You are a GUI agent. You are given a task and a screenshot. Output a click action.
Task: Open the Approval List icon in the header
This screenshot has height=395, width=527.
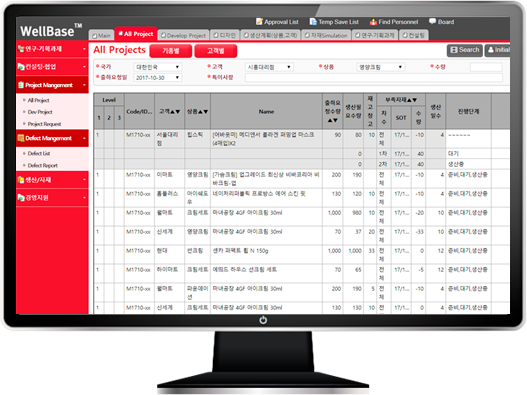tap(259, 22)
